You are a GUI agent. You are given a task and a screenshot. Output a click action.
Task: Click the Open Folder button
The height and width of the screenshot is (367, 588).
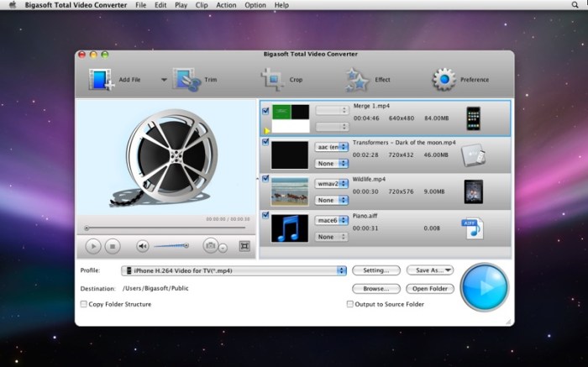tap(429, 289)
